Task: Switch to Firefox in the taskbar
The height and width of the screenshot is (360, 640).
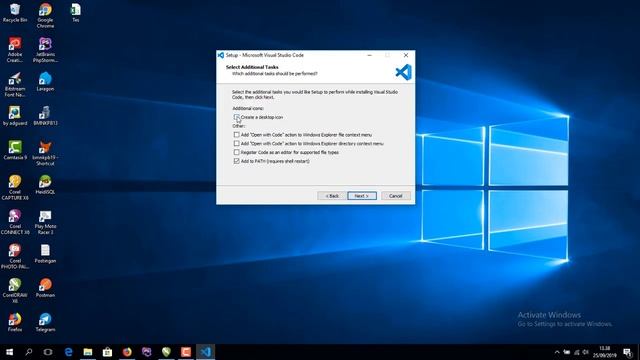Action: 127,352
